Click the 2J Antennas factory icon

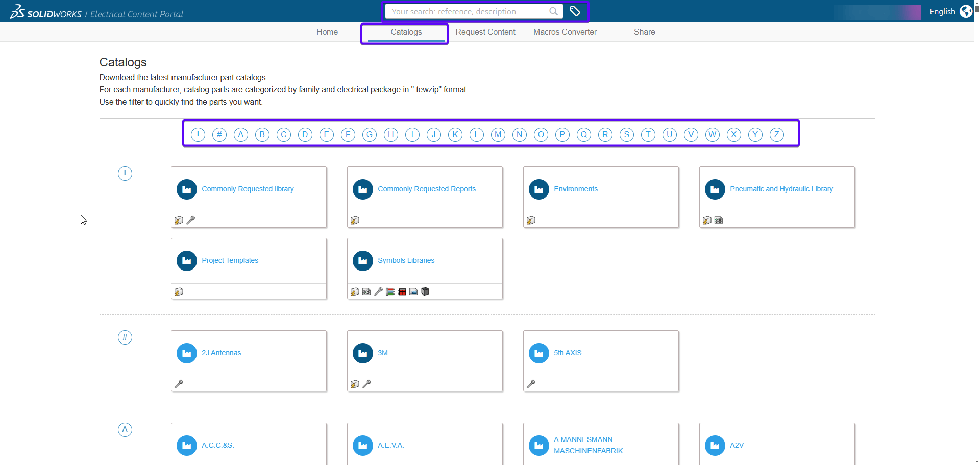coord(187,353)
